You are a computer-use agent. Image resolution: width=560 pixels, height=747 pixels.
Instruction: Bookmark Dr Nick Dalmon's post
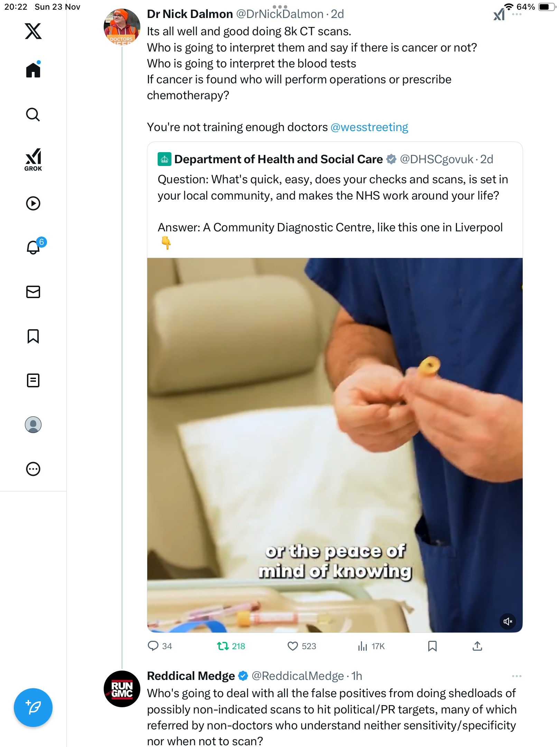tap(432, 646)
